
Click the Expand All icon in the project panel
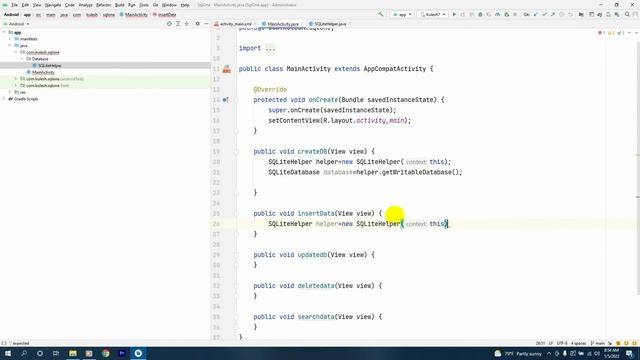pyautogui.click(x=178, y=24)
